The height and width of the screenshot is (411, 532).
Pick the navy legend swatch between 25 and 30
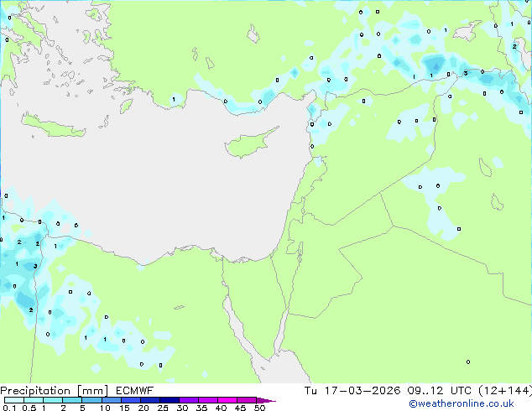pos(170,400)
